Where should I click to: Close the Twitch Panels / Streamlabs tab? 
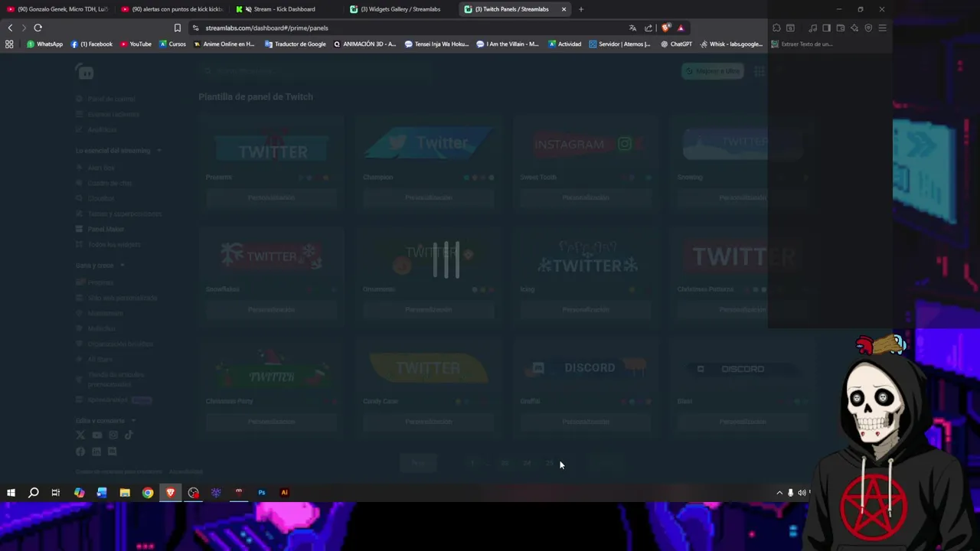point(563,9)
